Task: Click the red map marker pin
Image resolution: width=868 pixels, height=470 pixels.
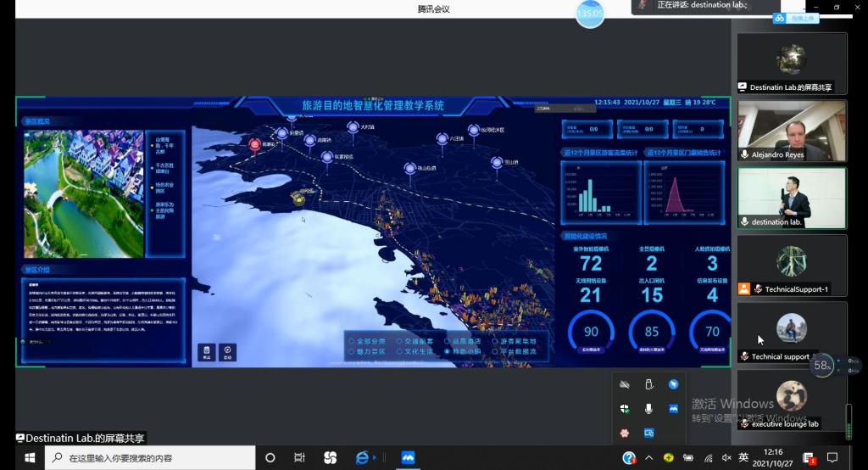Action: coord(253,144)
